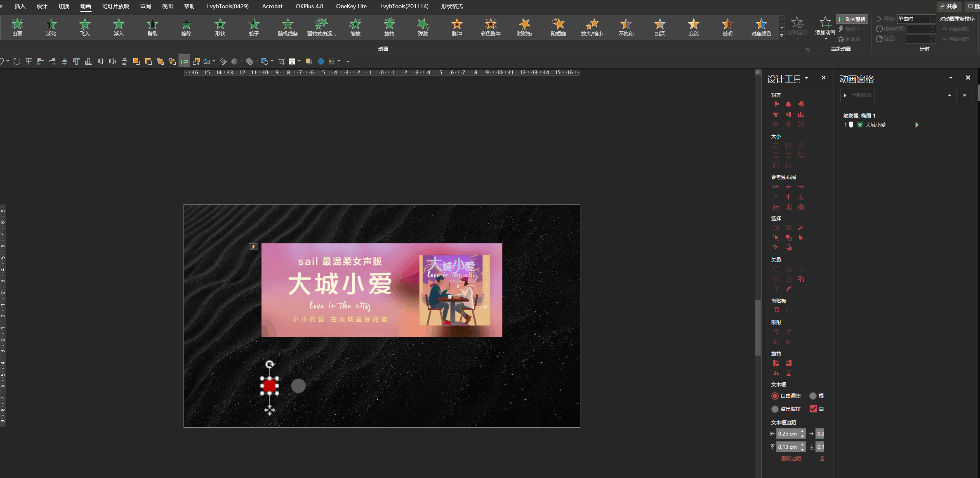Open the 形状格式 ribbon tab
This screenshot has height=478, width=980.
coord(452,6)
